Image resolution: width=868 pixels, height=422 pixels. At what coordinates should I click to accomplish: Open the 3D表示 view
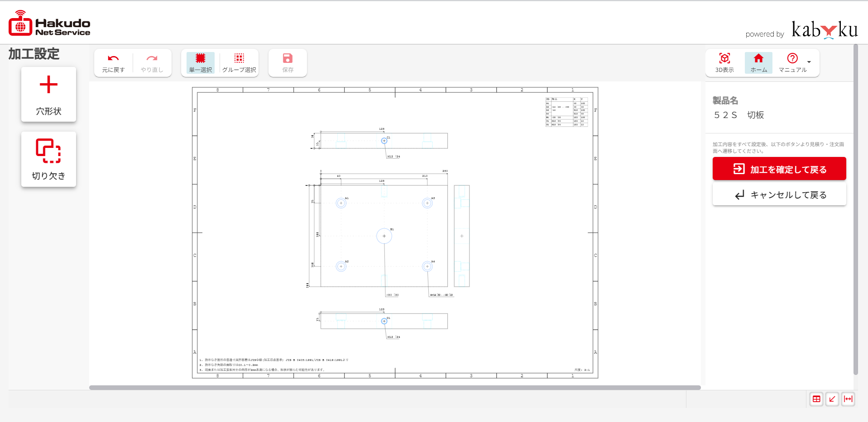(724, 59)
